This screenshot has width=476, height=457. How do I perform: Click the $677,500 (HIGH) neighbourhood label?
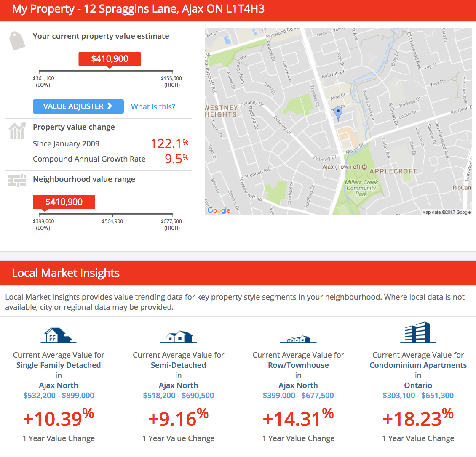[171, 224]
